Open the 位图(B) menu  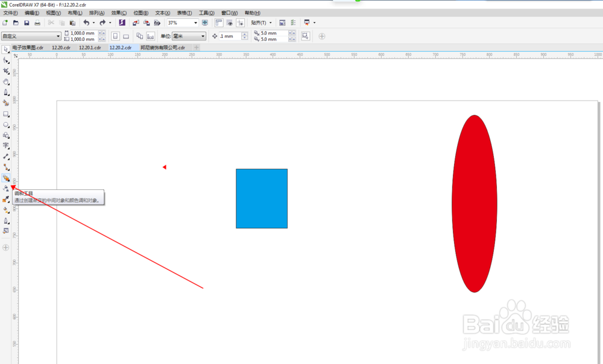[x=140, y=13]
